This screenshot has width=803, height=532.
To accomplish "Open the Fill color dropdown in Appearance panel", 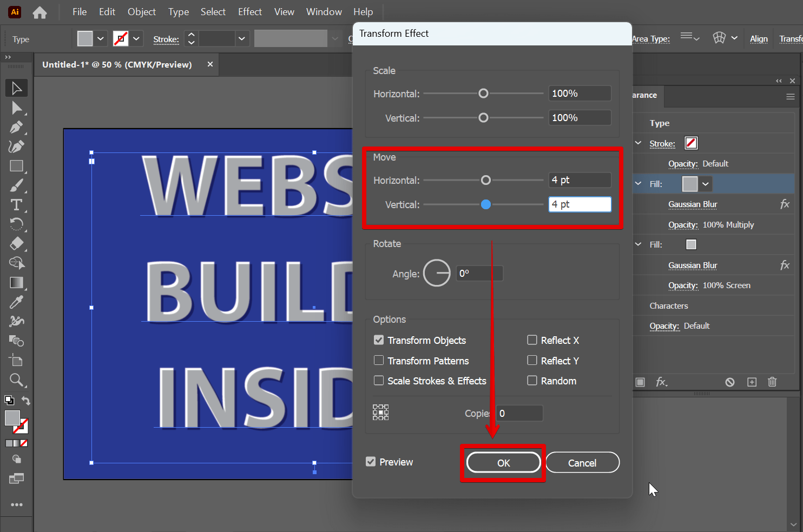I will [706, 184].
